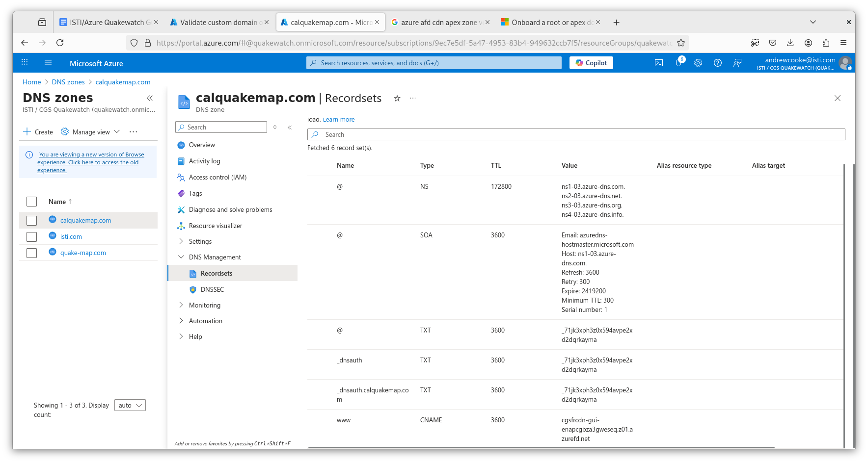Open Activity log in the resource menu
This screenshot has width=868, height=463.
[x=204, y=161]
